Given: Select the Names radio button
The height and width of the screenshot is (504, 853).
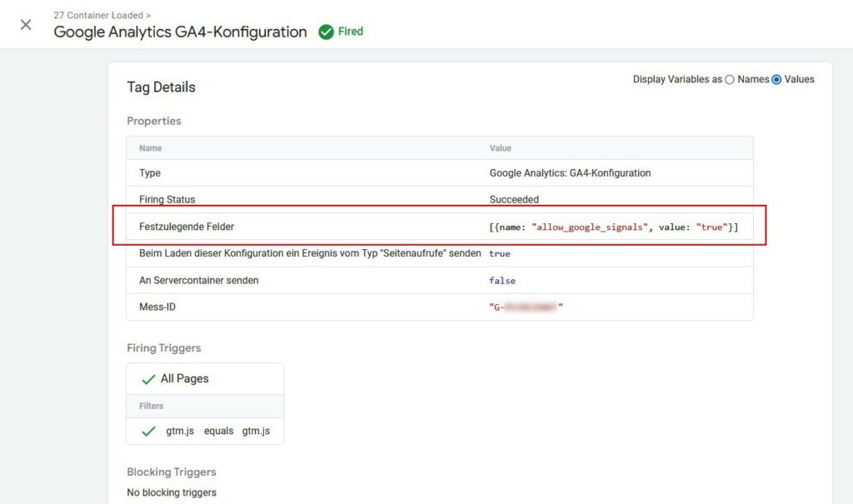Looking at the screenshot, I should [730, 79].
